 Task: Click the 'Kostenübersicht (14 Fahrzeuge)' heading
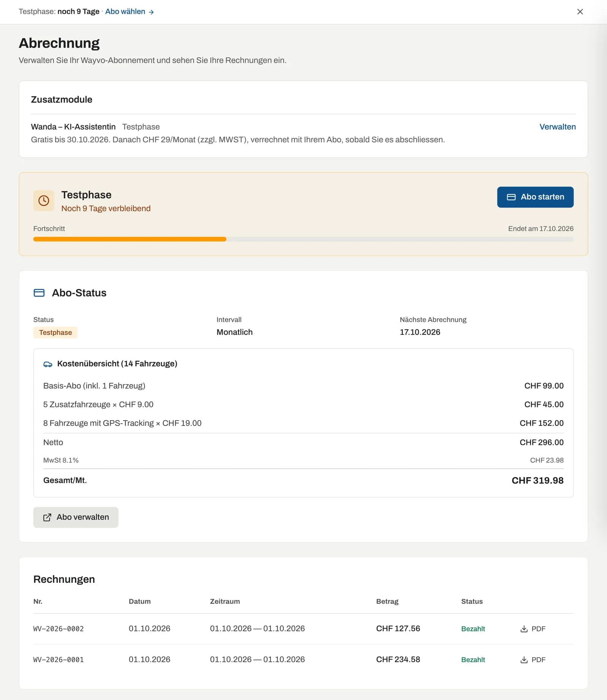click(117, 364)
